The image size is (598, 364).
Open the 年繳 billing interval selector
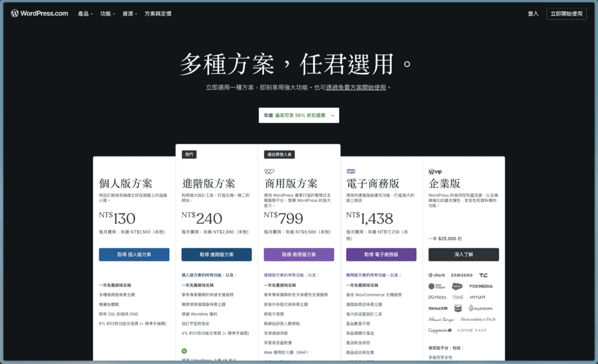coord(298,115)
